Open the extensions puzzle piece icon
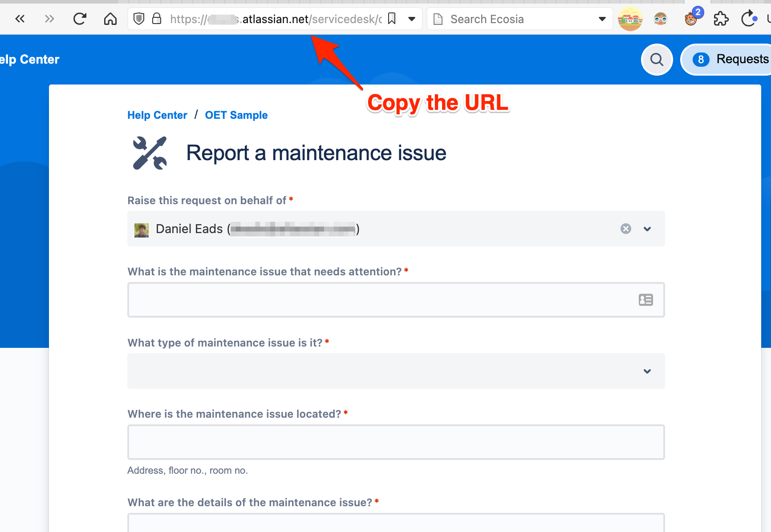771x532 pixels. (721, 19)
